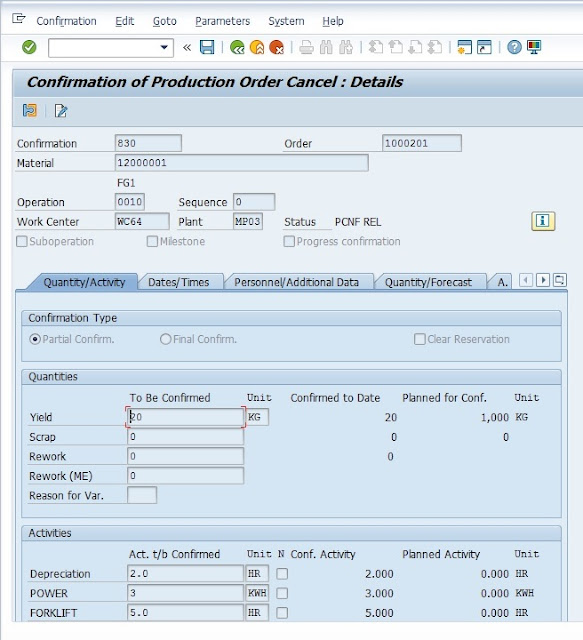Click the green Back icon

[x=237, y=47]
